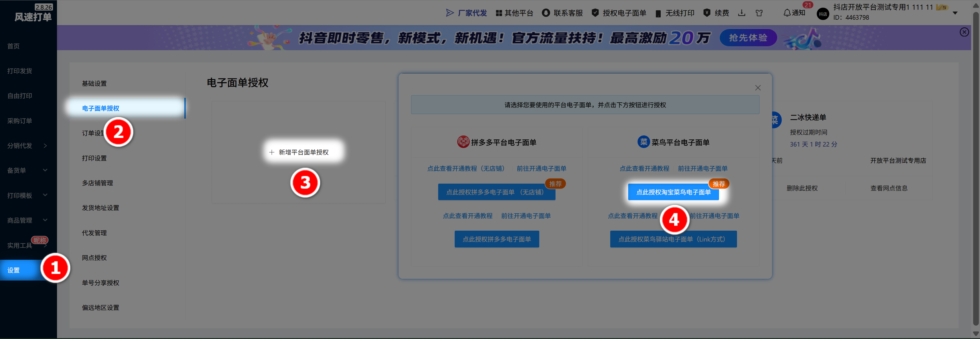Screen dimensions: 980x339
Task: Open 前往开通电子面单 link above 拼多多电子面单 button
Action: point(525,216)
